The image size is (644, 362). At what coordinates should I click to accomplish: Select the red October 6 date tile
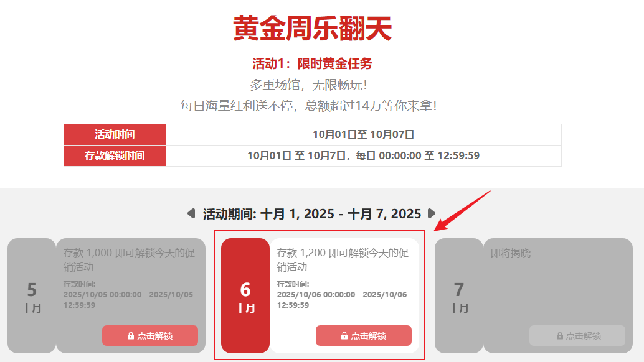(245, 295)
